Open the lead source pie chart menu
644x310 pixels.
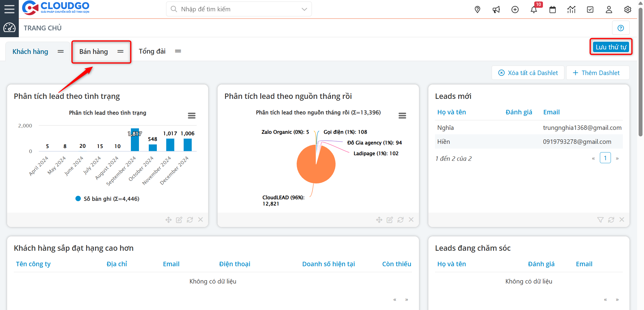(402, 116)
